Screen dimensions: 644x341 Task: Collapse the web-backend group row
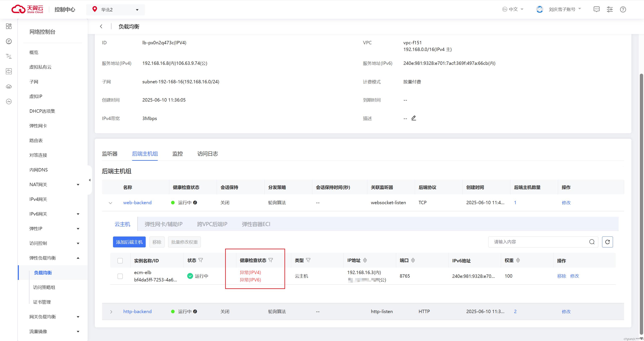pyautogui.click(x=110, y=203)
